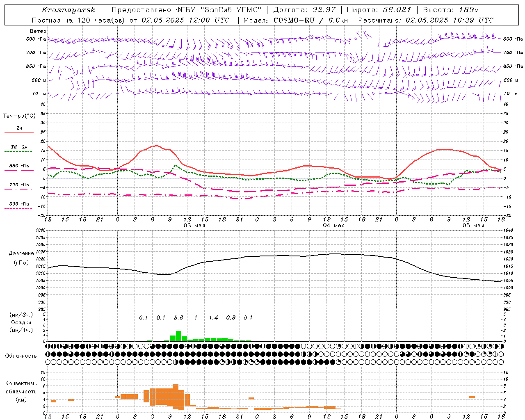Click the '0.9' precipitation total value
525x420 pixels.
pos(231,318)
